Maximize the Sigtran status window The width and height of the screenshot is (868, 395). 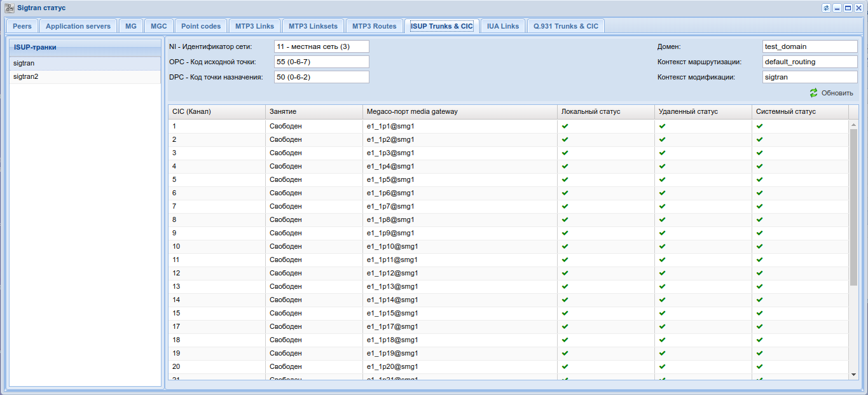(x=848, y=8)
